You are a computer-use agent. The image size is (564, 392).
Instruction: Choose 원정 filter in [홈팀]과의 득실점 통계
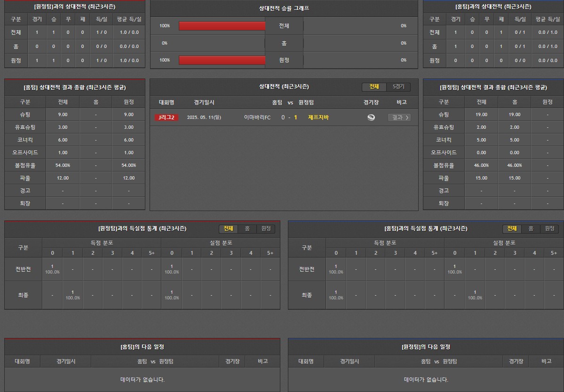coord(549,229)
